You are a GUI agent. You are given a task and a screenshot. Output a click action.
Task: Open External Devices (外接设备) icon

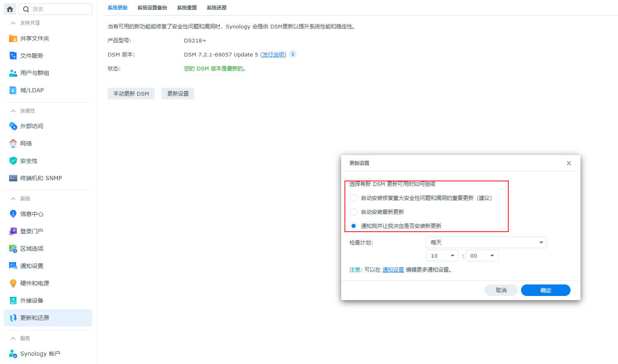pos(13,301)
